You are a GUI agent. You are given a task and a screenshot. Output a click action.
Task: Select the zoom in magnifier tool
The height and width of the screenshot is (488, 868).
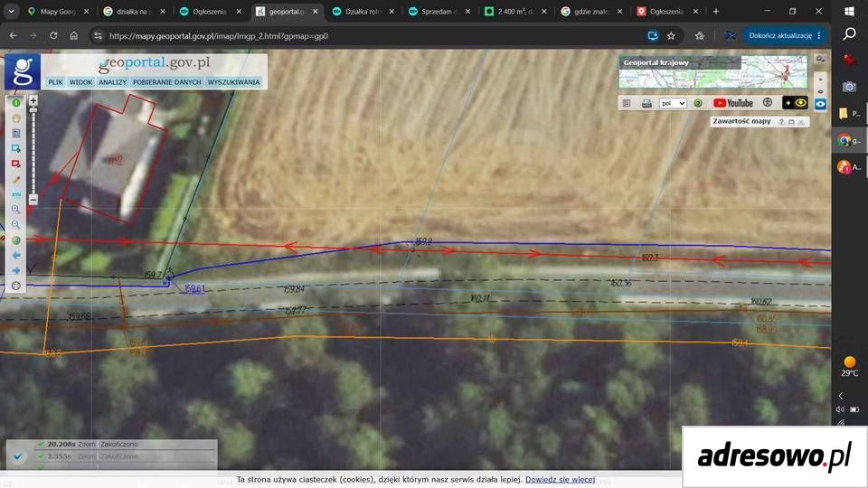[x=16, y=209]
